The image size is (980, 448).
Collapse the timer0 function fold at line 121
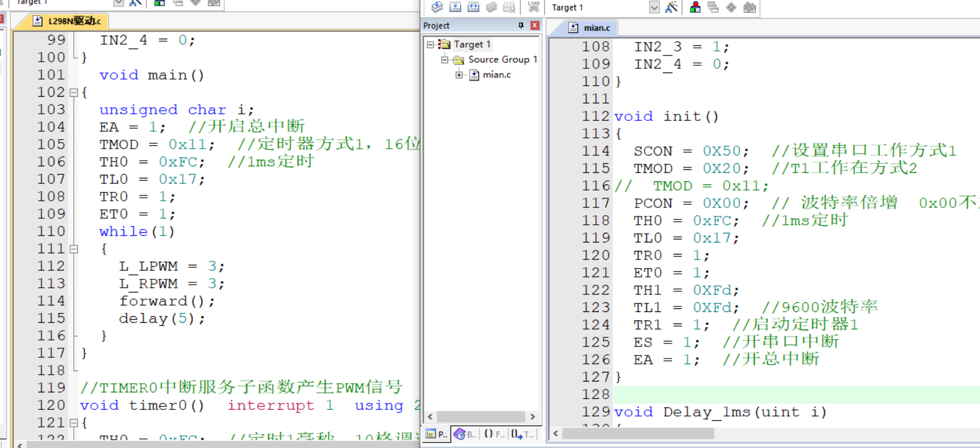pos(74,423)
